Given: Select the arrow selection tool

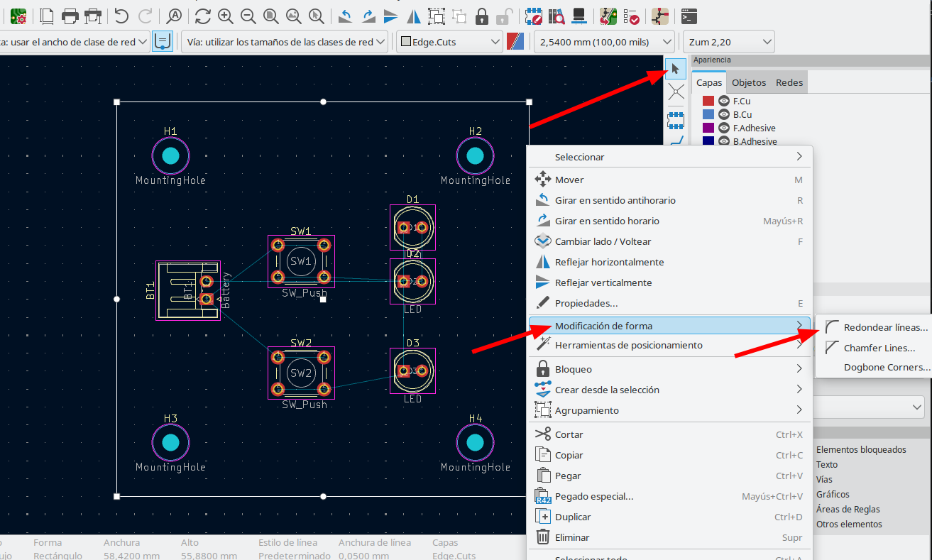Looking at the screenshot, I should click(x=676, y=69).
